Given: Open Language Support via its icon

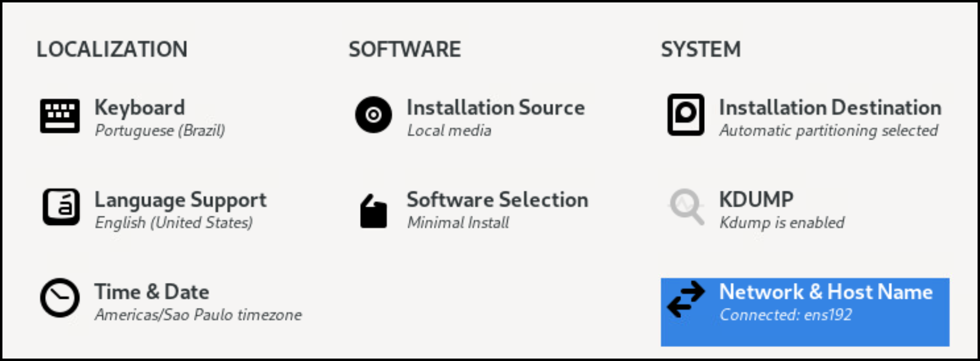Looking at the screenshot, I should pos(60,207).
